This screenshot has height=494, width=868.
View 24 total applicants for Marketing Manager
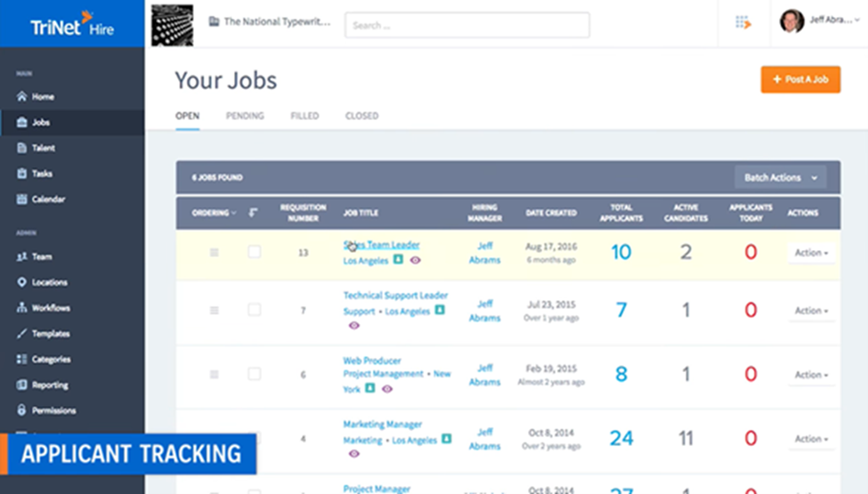tap(621, 438)
